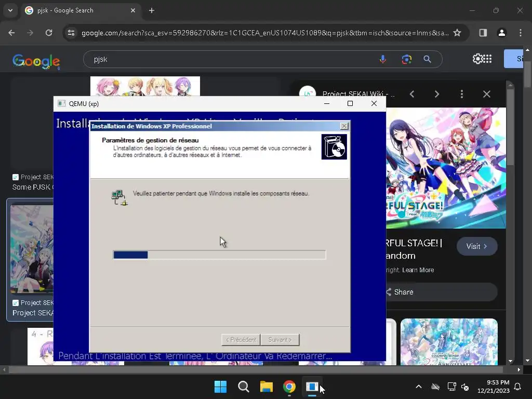
Task: Open the pastel characters thumbnail at top
Action: pos(145,86)
